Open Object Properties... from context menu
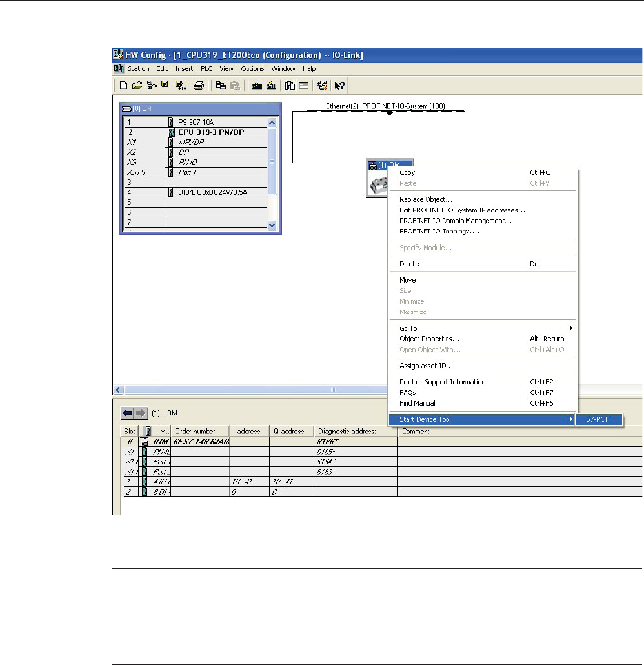The height and width of the screenshot is (665, 644). (483, 339)
